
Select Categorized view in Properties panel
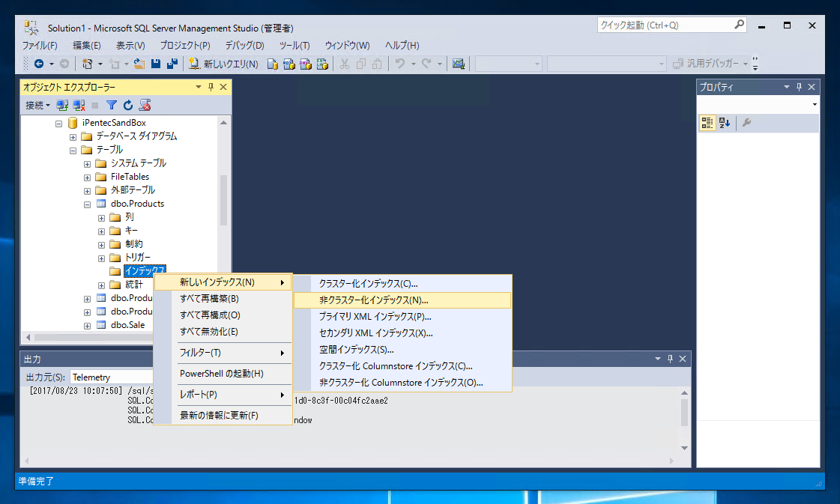point(707,123)
